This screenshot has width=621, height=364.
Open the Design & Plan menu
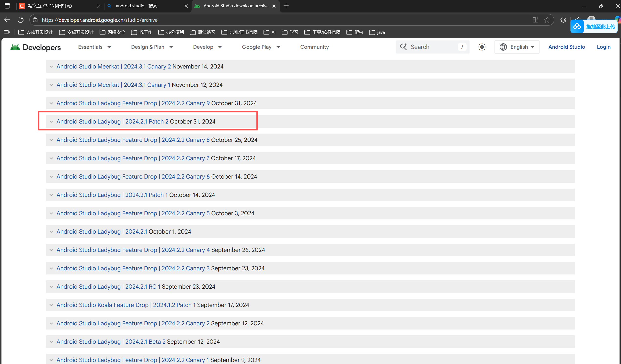[152, 47]
